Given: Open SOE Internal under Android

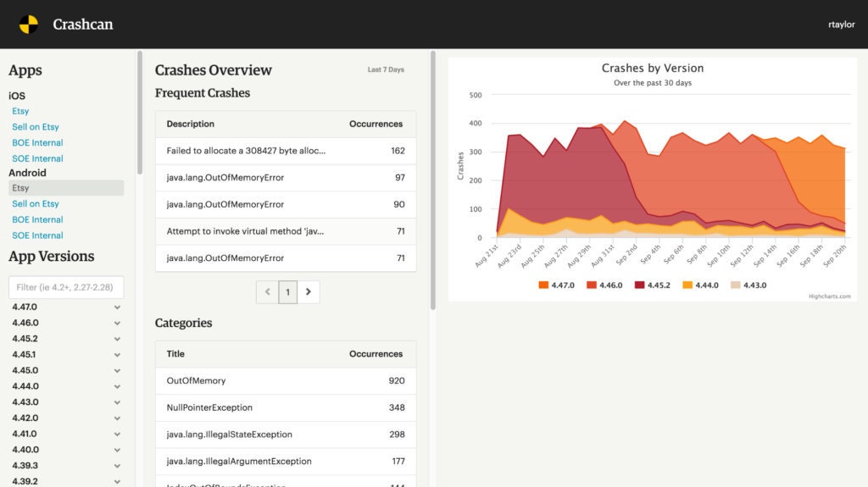Looking at the screenshot, I should tap(37, 235).
